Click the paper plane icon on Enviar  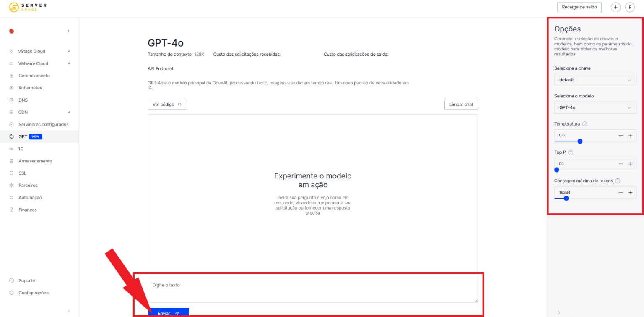click(x=177, y=313)
